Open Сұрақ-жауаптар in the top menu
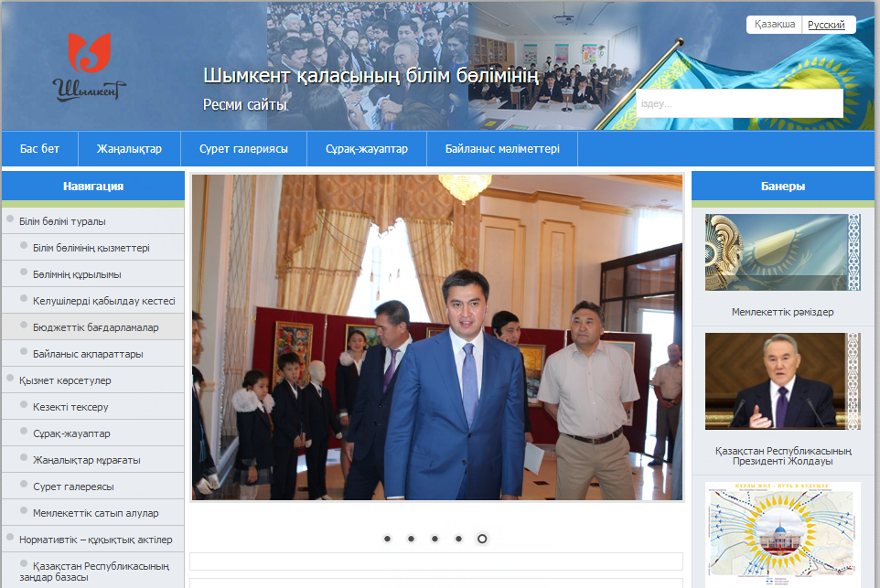The height and width of the screenshot is (588, 880). coord(367,149)
